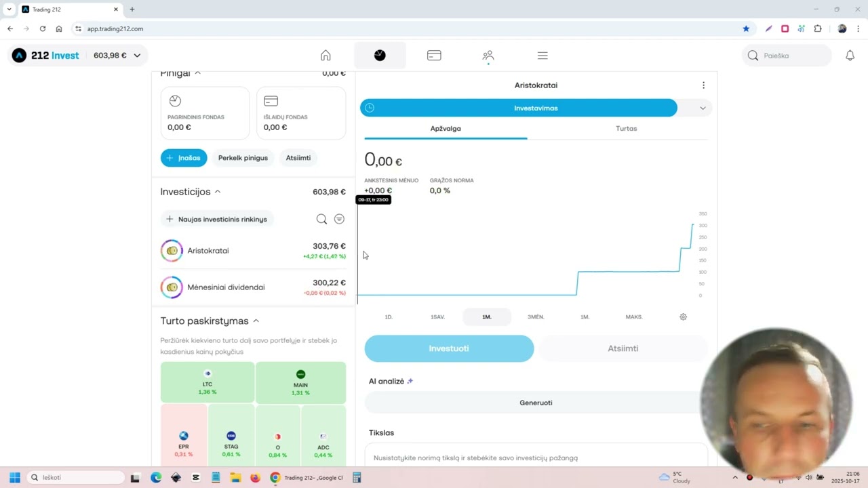Open the portfolio pie chart navigation icon
The height and width of the screenshot is (488, 868).
[380, 56]
